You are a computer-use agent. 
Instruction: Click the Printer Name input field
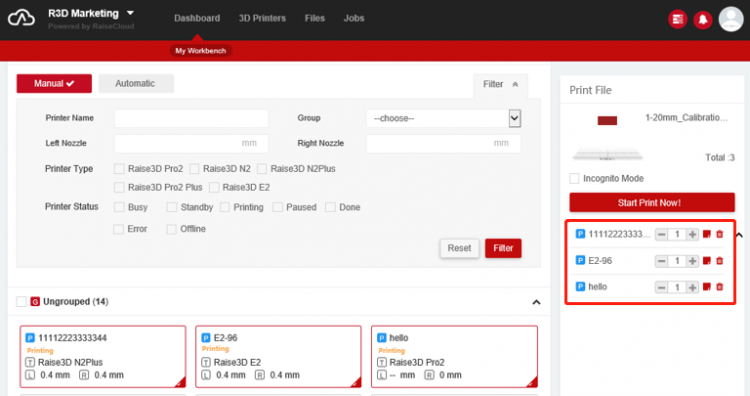(x=191, y=118)
